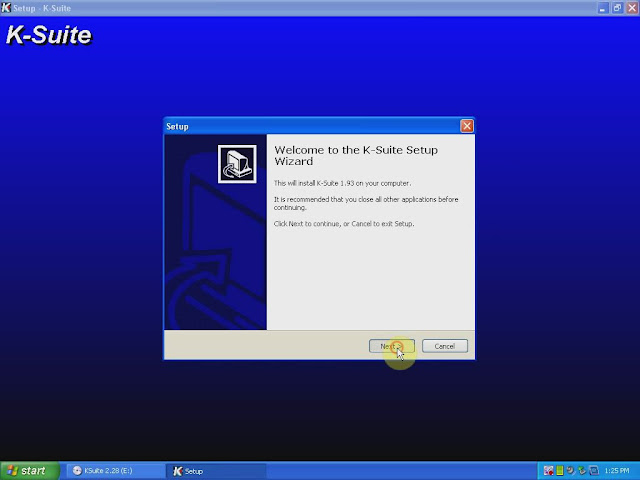Click the yellow-green battery tray icon
This screenshot has width=640, height=480.
560,471
